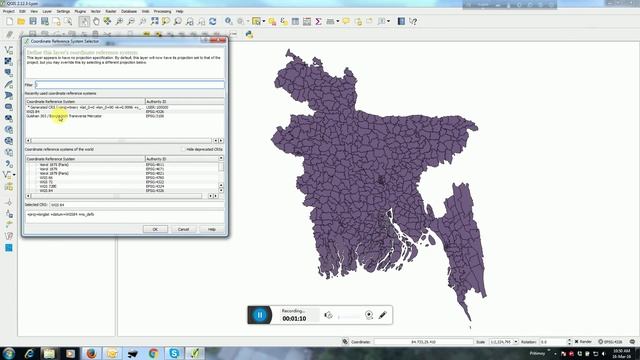640x360 pixels.
Task: Select the Pan Map hand tool
Action: (x=96, y=21)
